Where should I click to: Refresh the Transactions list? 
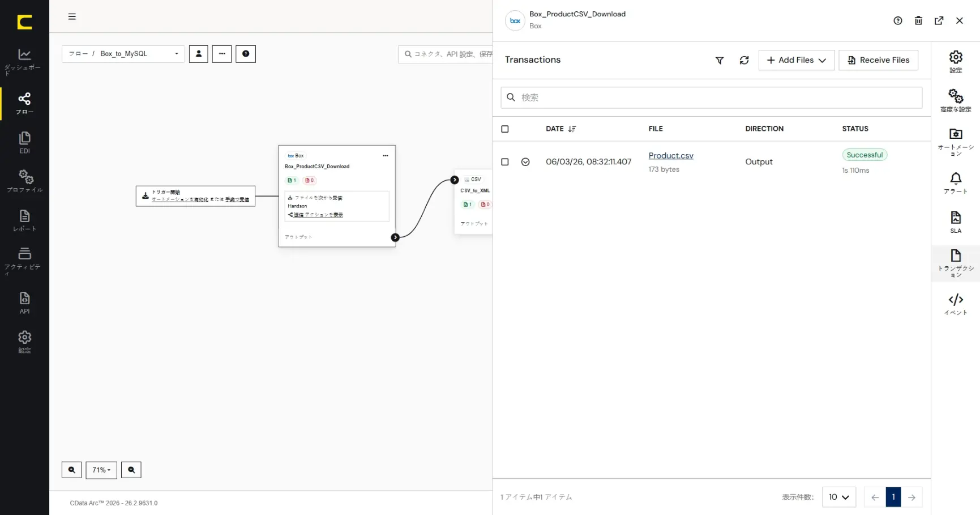pos(744,60)
